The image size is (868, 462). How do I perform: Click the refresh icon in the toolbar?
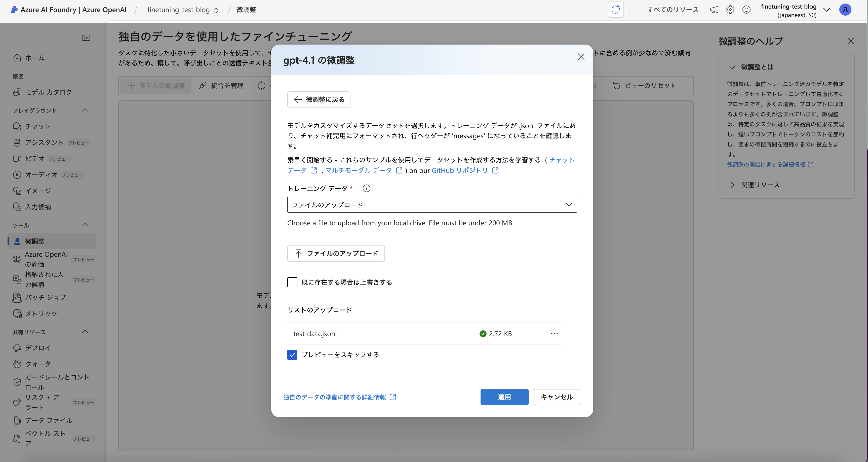tap(261, 86)
